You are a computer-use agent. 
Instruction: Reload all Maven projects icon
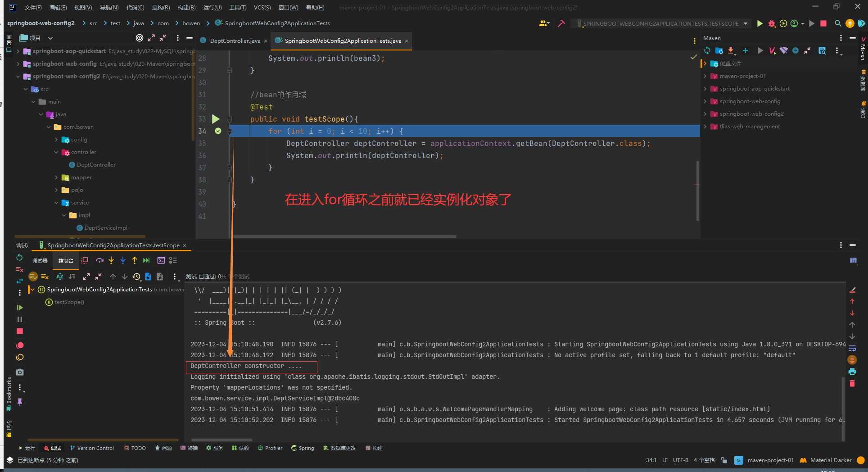click(x=707, y=50)
